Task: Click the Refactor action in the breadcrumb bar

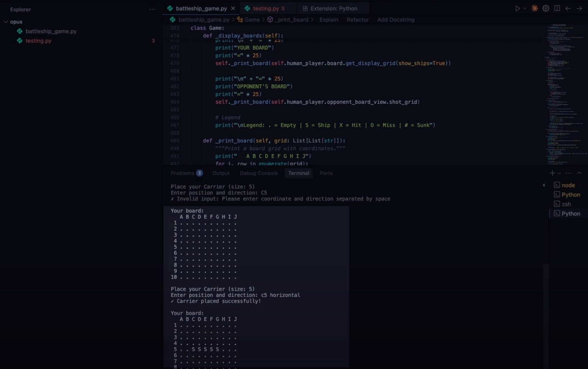Action: click(x=357, y=20)
